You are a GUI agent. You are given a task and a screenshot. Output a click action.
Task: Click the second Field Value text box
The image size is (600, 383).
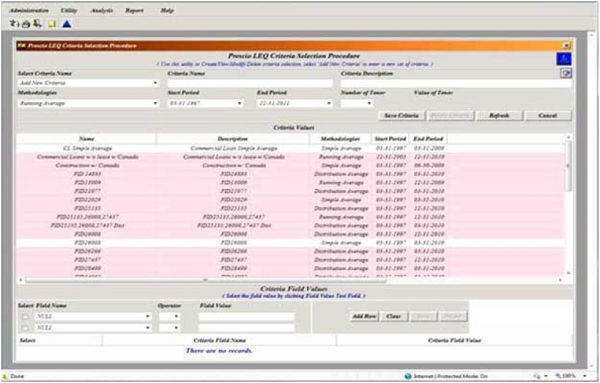pos(246,328)
